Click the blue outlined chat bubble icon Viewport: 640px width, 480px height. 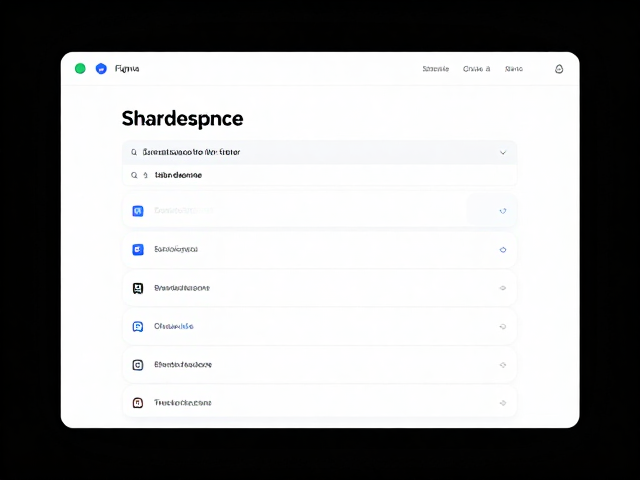coord(138,327)
